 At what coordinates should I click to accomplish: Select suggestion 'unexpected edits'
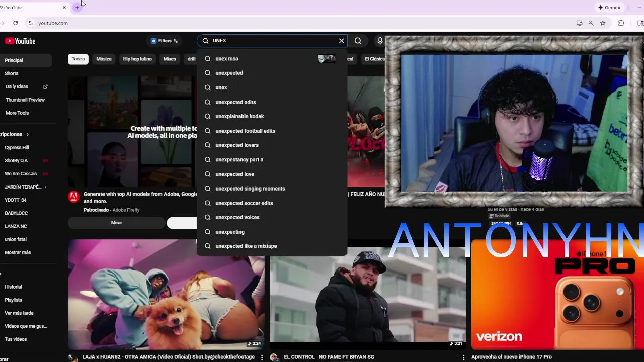pyautogui.click(x=272, y=102)
